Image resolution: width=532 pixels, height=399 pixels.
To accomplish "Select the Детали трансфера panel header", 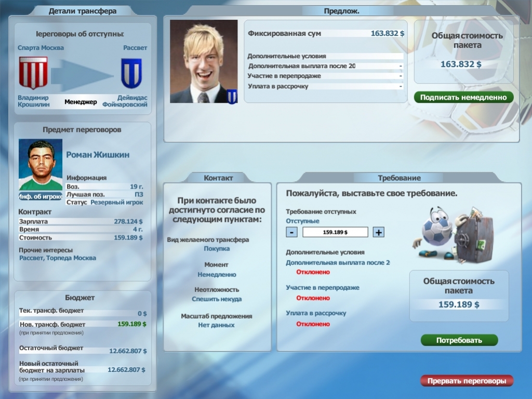I will click(83, 11).
